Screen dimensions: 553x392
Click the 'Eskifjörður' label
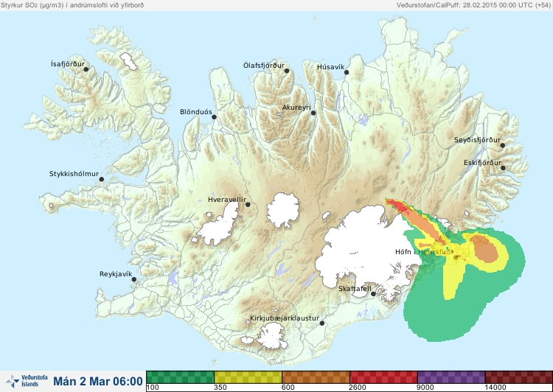[482, 163]
